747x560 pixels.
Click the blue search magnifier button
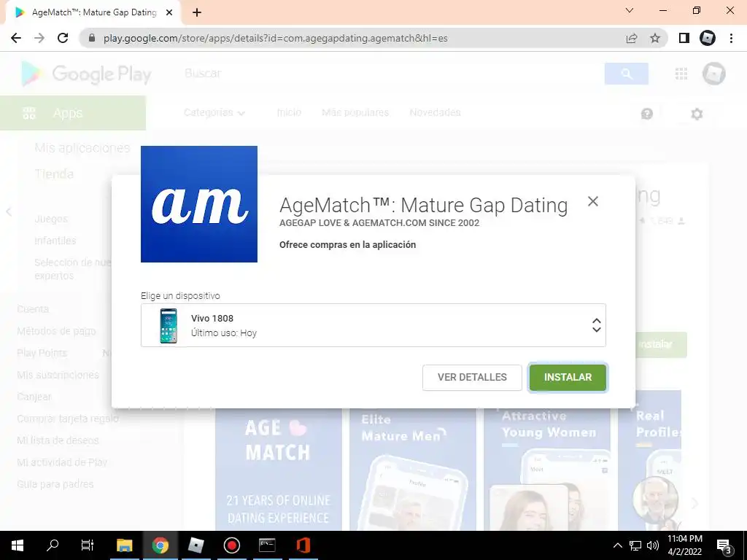point(626,74)
